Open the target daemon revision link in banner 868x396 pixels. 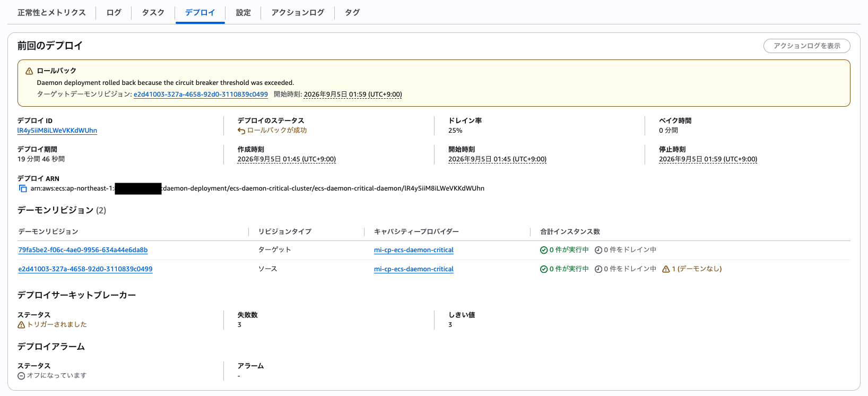point(201,94)
